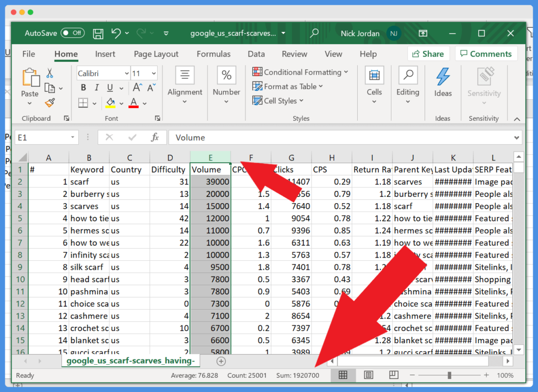Image resolution: width=538 pixels, height=392 pixels.
Task: Click the zoom slider handle
Action: 449,376
